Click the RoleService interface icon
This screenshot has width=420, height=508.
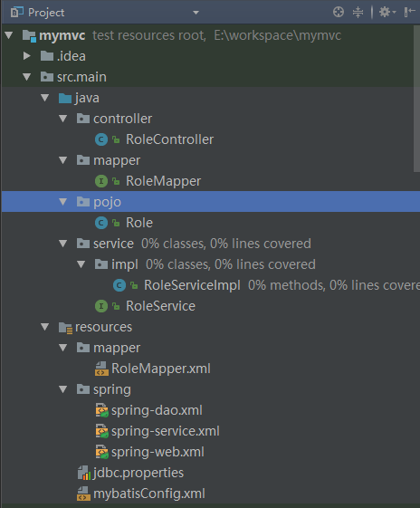(101, 306)
